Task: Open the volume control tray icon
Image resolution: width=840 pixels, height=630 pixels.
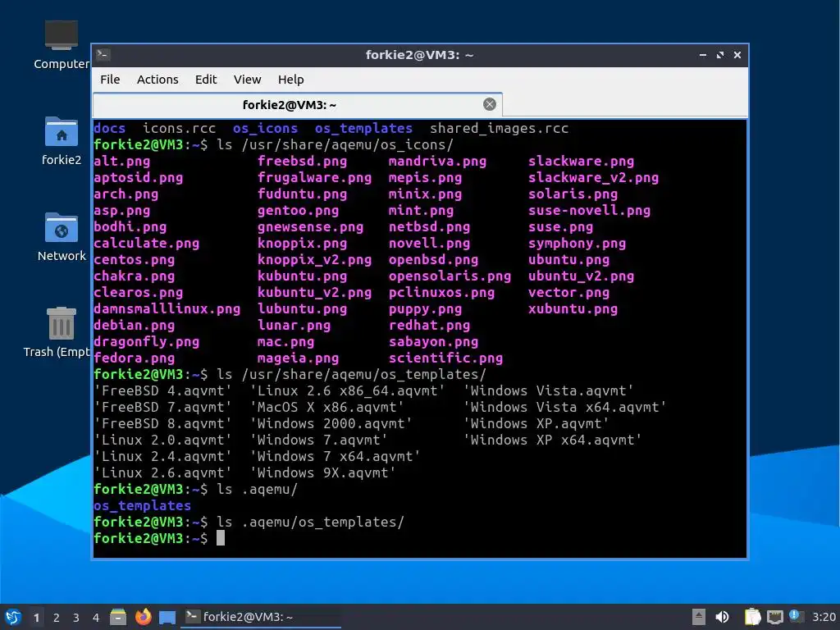Action: pyautogui.click(x=722, y=617)
